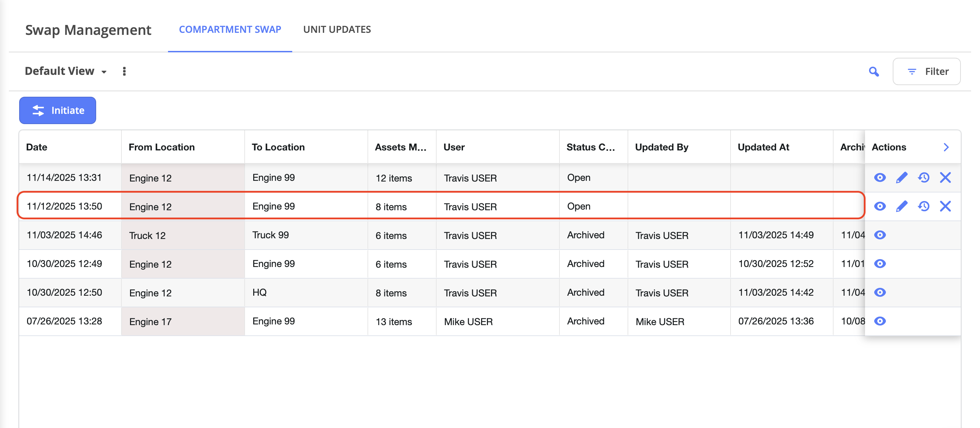The image size is (980, 428).
Task: Click the Updated At column header
Action: point(763,147)
